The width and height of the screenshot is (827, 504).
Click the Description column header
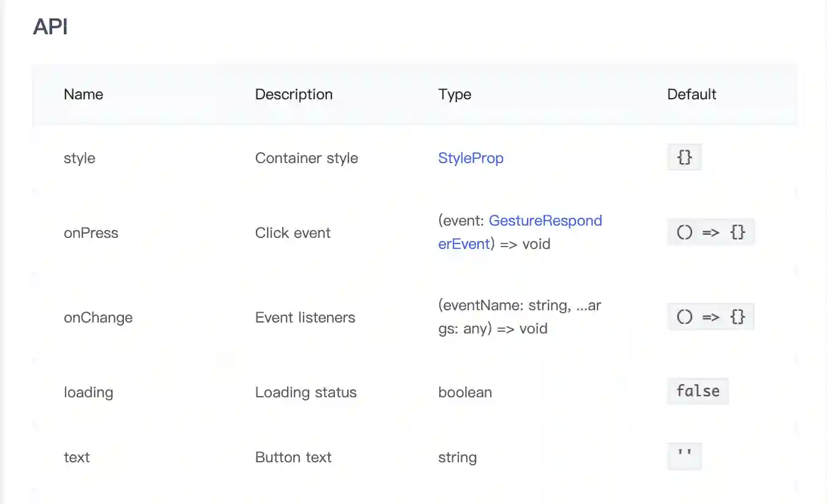pyautogui.click(x=294, y=94)
